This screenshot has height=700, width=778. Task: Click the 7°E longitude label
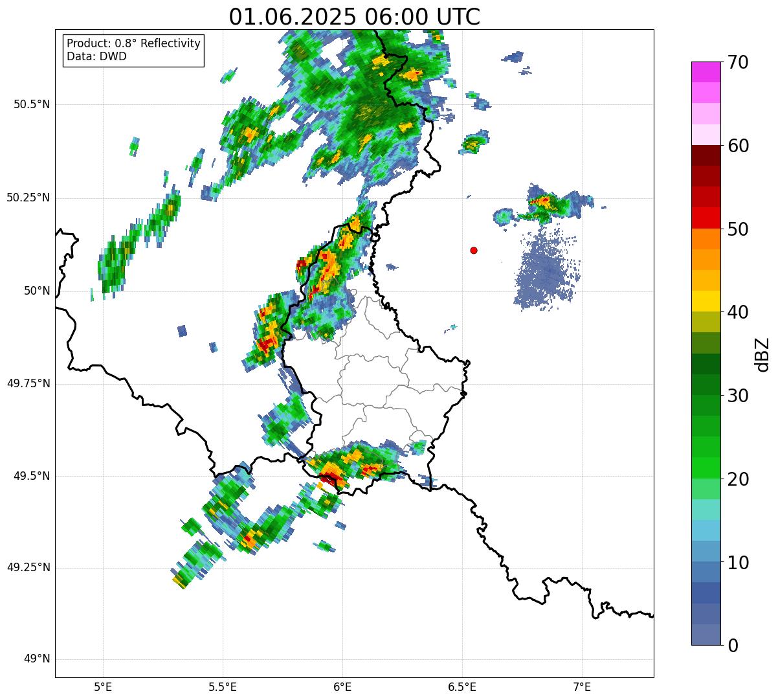(582, 686)
